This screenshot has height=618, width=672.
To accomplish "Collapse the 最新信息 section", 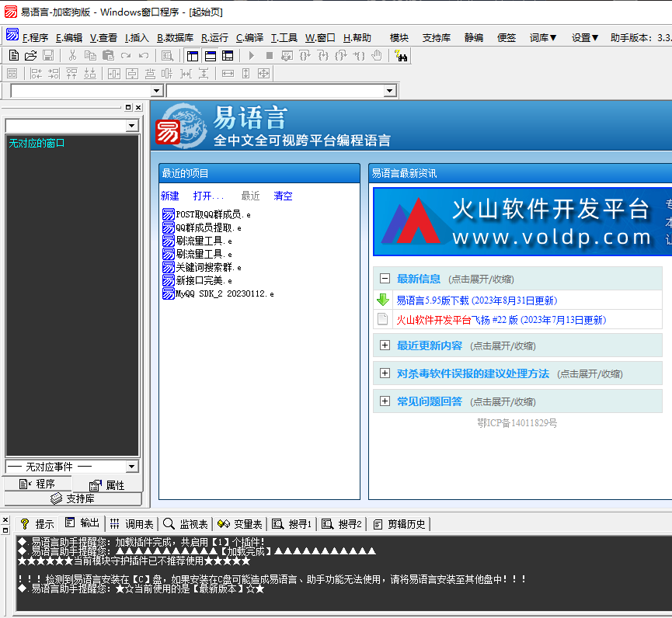I will 385,279.
